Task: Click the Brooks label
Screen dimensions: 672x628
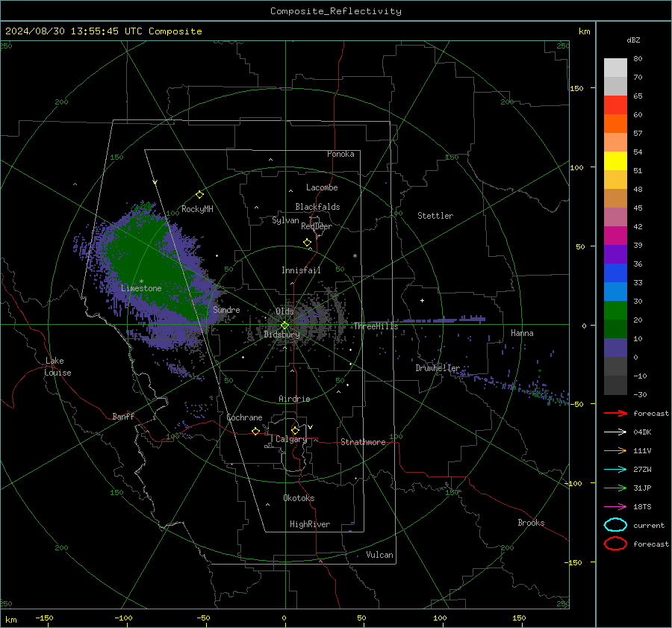Action: (531, 523)
